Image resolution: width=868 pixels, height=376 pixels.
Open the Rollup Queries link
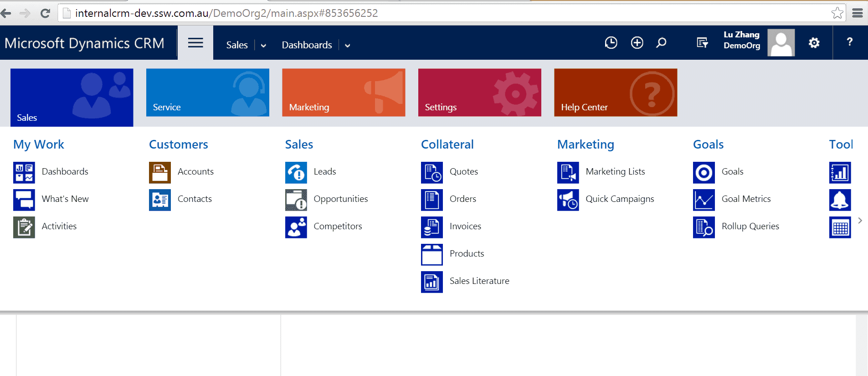tap(750, 227)
